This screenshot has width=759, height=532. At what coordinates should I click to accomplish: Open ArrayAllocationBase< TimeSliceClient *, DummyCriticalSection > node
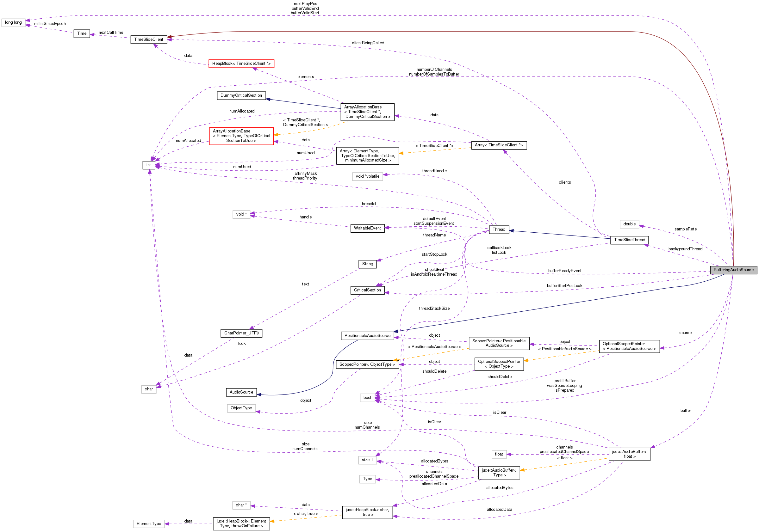point(367,112)
